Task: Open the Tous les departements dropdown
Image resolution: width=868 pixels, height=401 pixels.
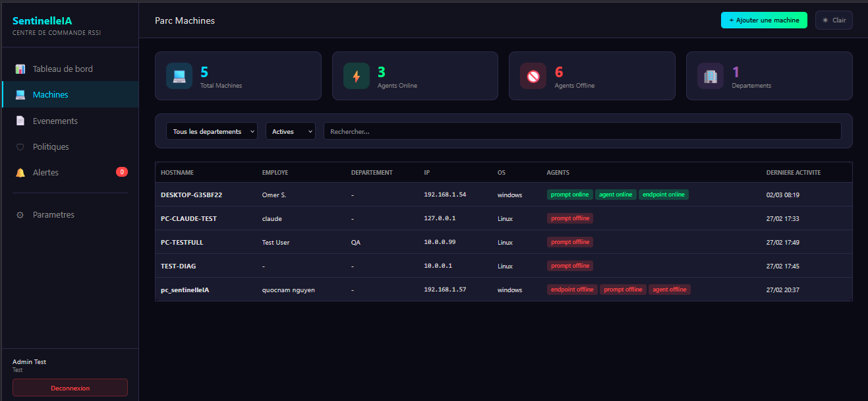Action: [x=212, y=131]
